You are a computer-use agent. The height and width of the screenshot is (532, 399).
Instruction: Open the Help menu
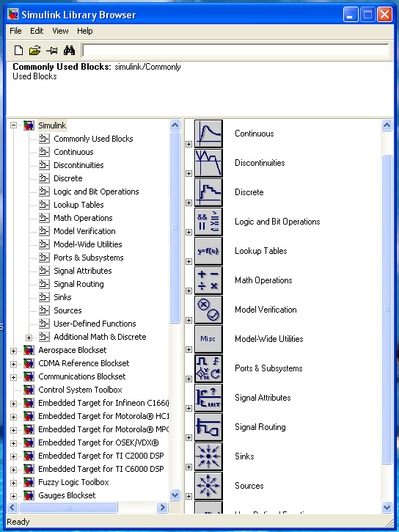(85, 31)
